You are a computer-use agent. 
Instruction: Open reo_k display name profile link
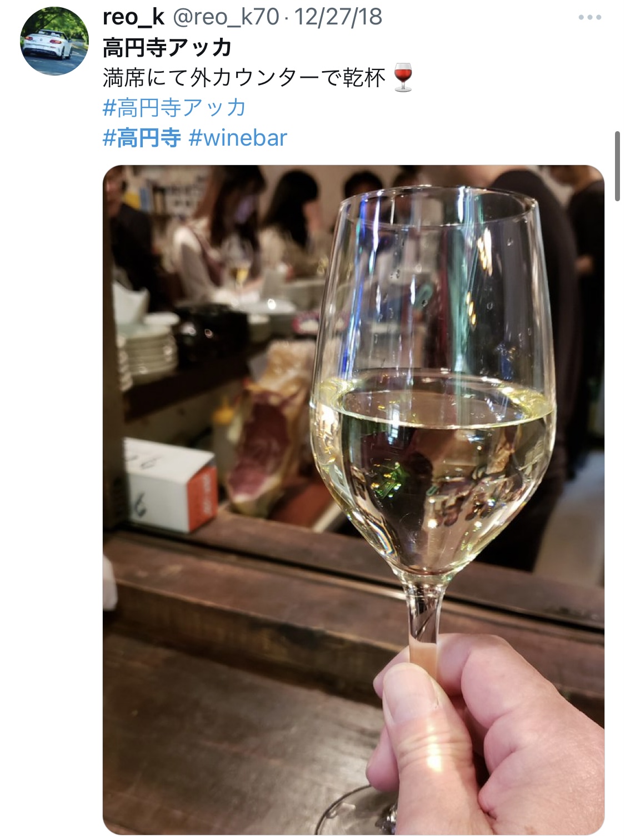[x=133, y=17]
